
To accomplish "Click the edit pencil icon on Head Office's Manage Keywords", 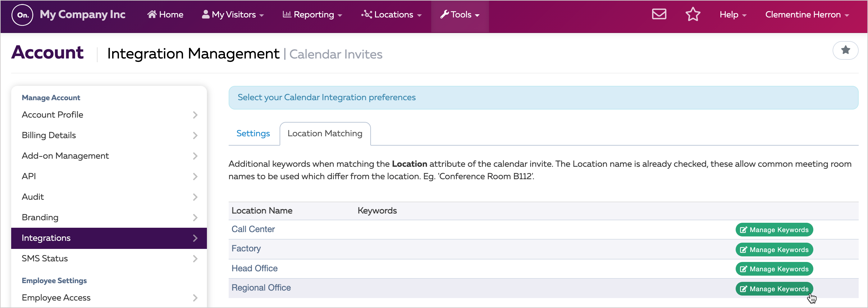I will point(744,268).
